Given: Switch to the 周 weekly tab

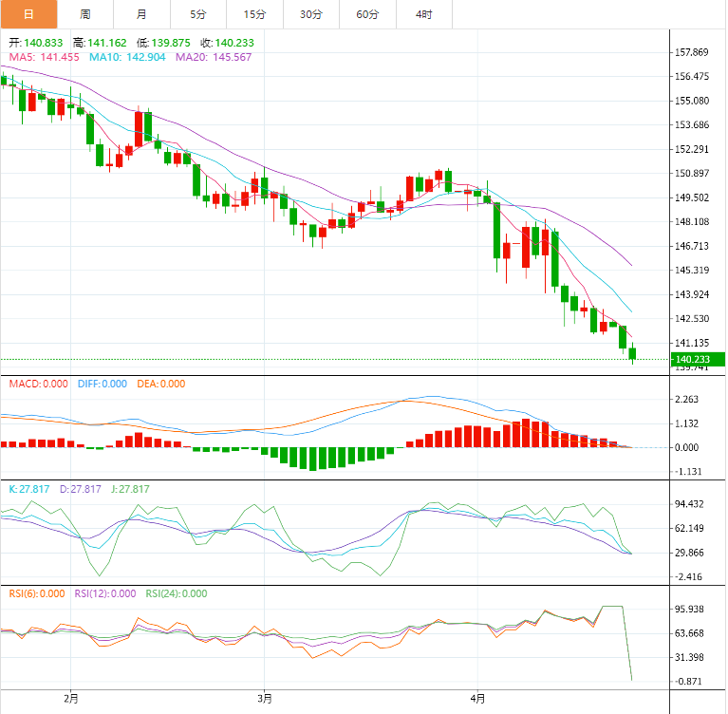Looking at the screenshot, I should pos(85,14).
